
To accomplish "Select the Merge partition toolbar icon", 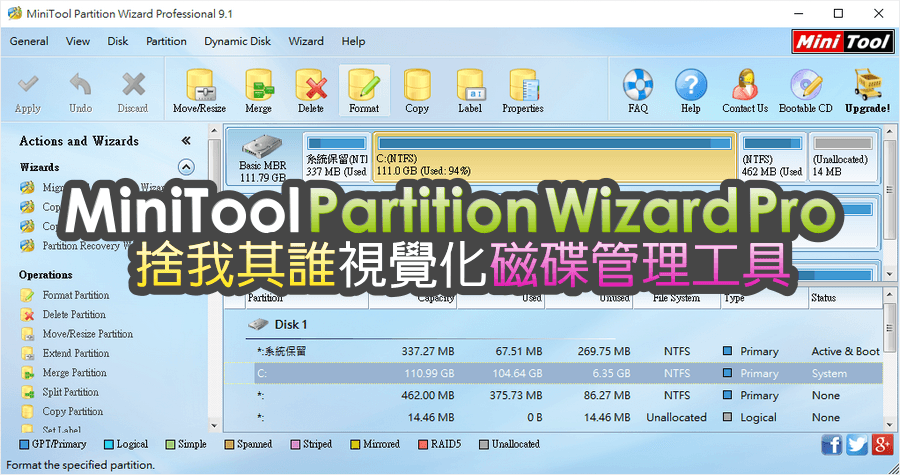I will pyautogui.click(x=258, y=91).
